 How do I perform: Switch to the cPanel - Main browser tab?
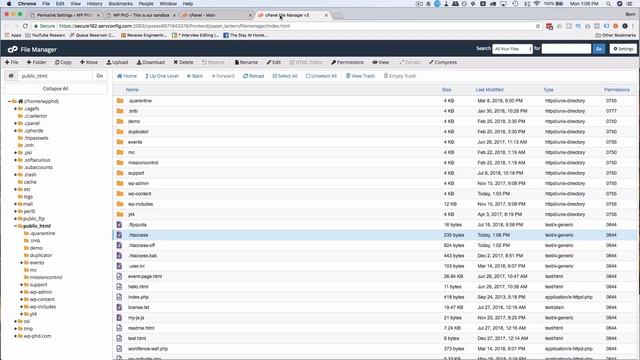[217, 15]
